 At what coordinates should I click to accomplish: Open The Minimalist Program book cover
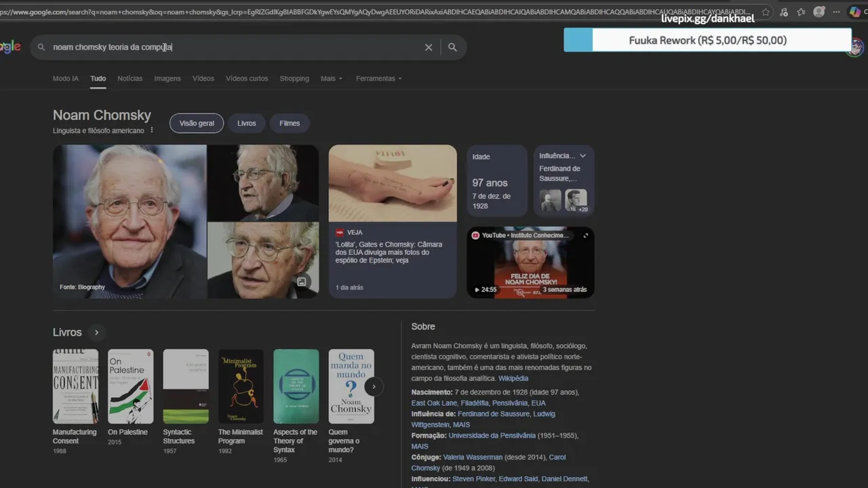coord(241,386)
